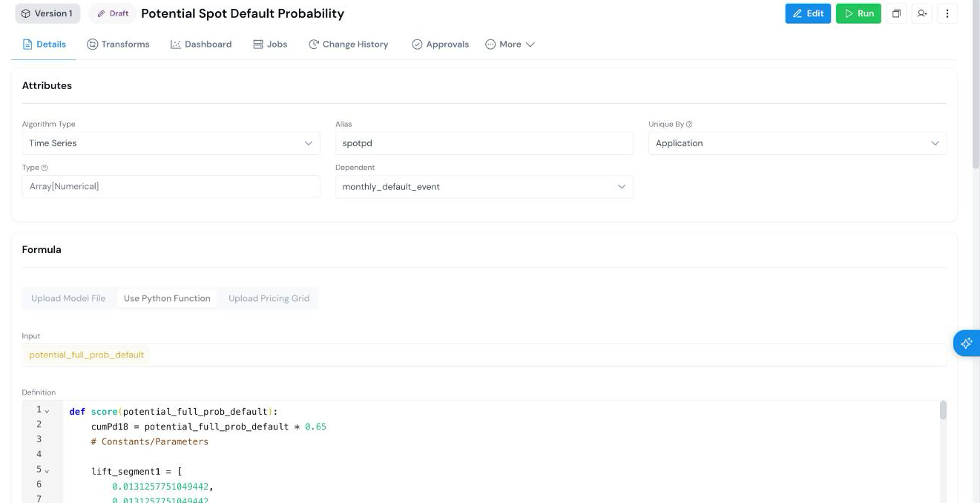This screenshot has height=503, width=980.
Task: Click the Formula section heading
Action: point(42,250)
